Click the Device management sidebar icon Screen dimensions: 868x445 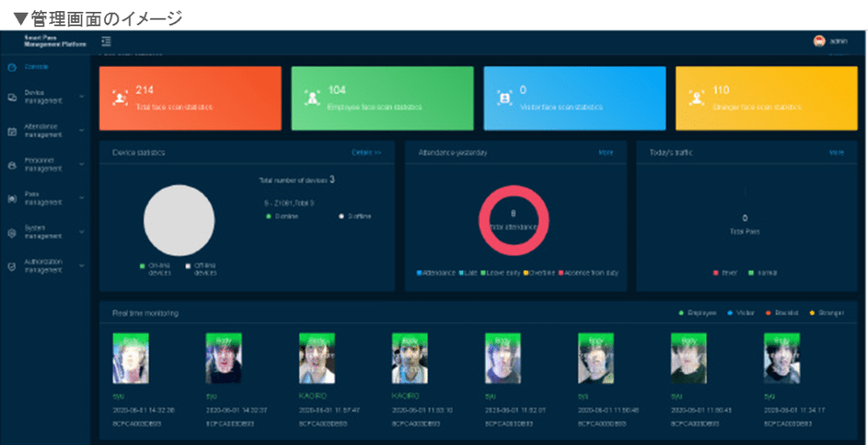(12, 97)
